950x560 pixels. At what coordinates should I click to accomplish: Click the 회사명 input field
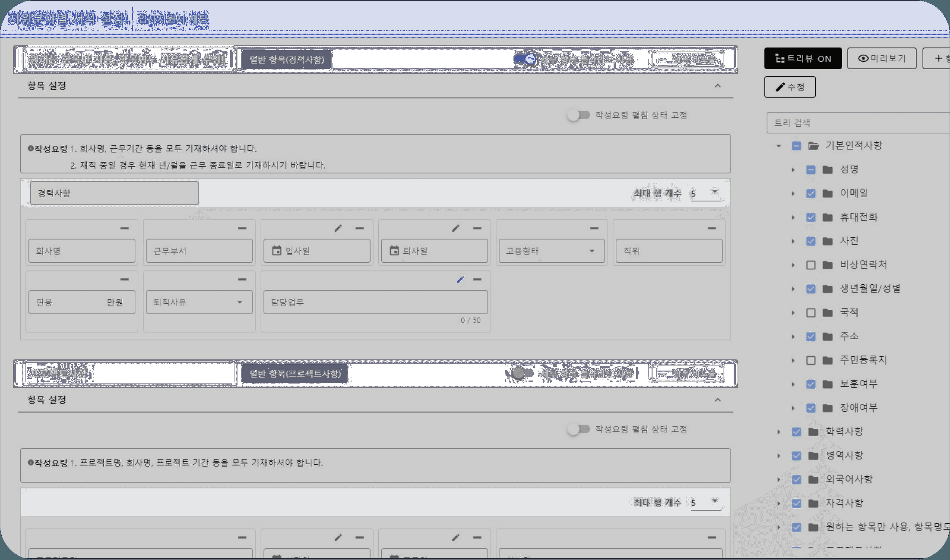pyautogui.click(x=82, y=251)
